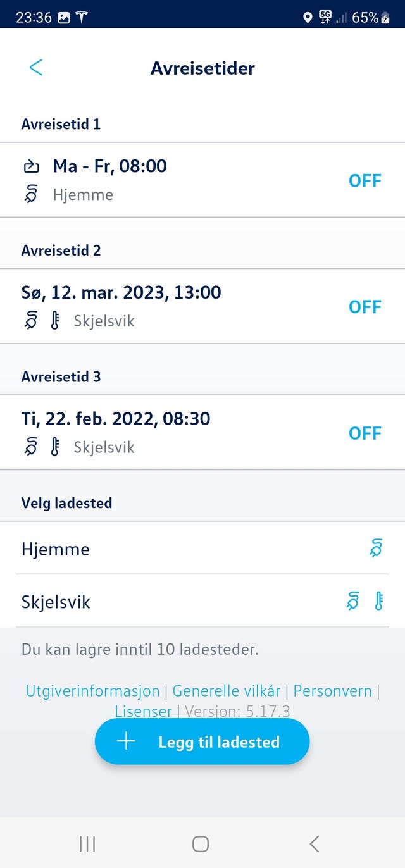This screenshot has height=868, width=405.
Task: Open Ti, 22. feb. 2022 departure entry
Action: coord(202,433)
